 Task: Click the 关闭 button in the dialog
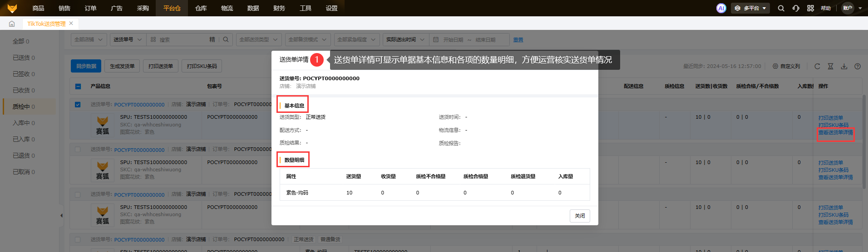coord(580,216)
